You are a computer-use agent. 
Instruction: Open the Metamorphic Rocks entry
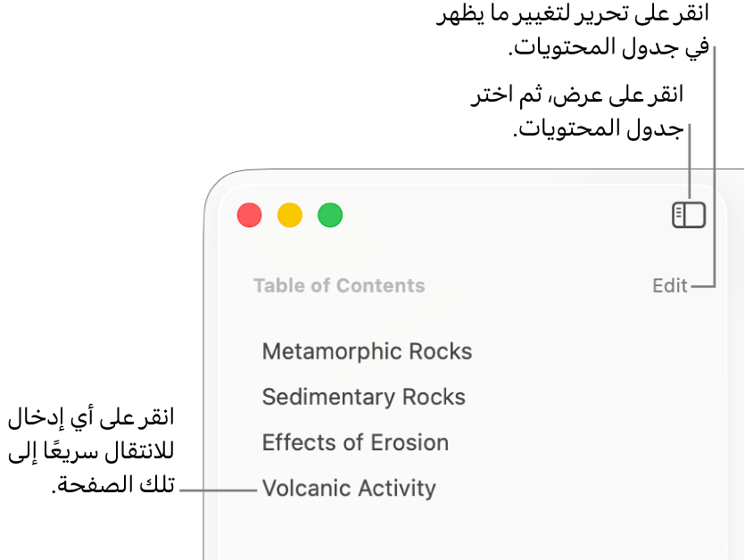(367, 351)
